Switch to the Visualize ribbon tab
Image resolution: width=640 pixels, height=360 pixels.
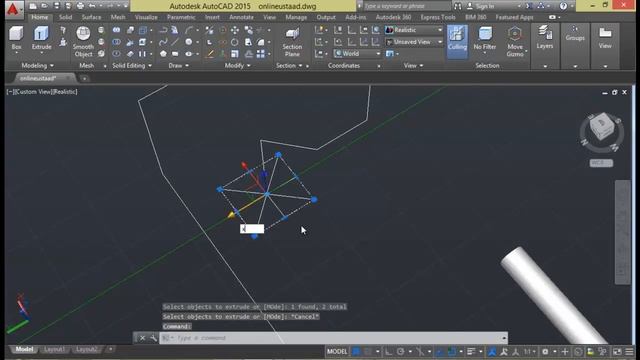(146, 17)
